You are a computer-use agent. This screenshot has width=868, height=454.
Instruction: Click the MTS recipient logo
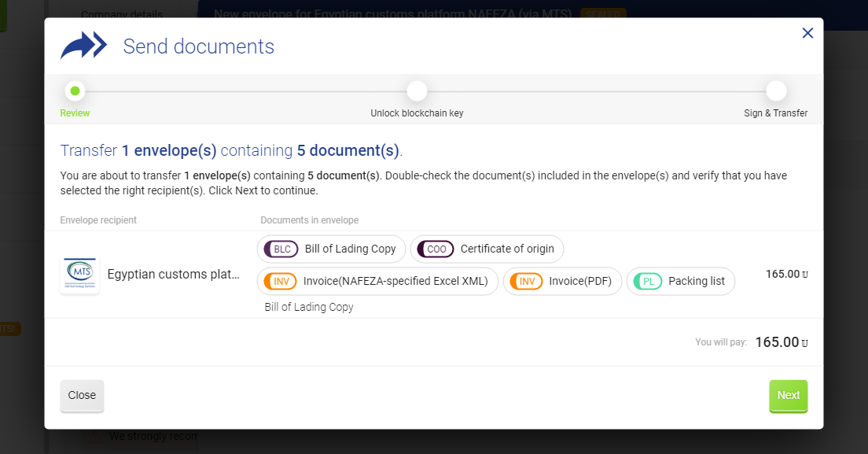coord(79,275)
